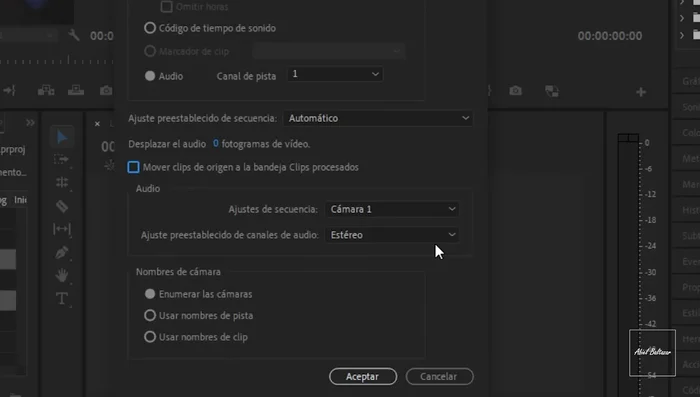Click the Source monitor timecode starting 00:0

tap(102, 36)
